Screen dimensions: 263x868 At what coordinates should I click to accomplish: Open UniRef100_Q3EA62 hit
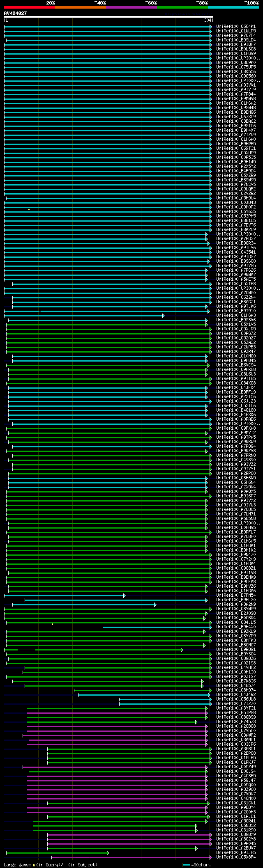coord(236,121)
